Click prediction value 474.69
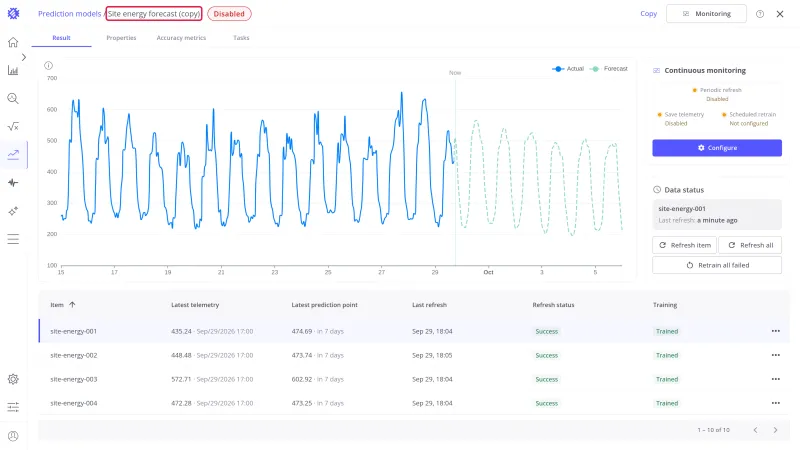Screen dimensions: 800x450 point(302,331)
